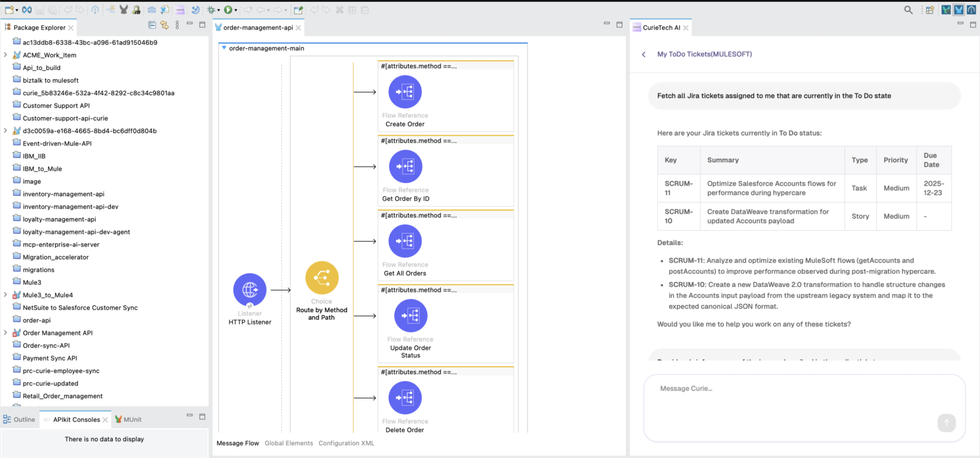Image resolution: width=980 pixels, height=458 pixels.
Task: Click the My ToDo Tickets(MULESOFT) title
Action: point(704,54)
